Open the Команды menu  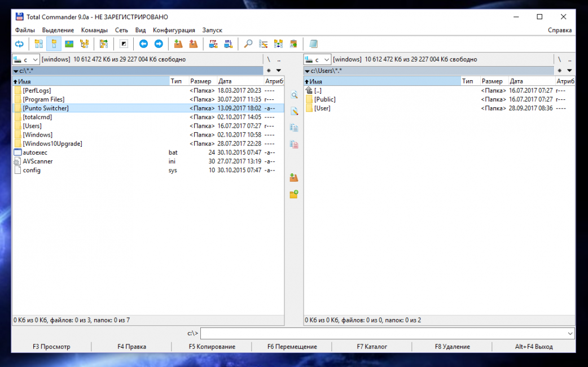pos(94,30)
